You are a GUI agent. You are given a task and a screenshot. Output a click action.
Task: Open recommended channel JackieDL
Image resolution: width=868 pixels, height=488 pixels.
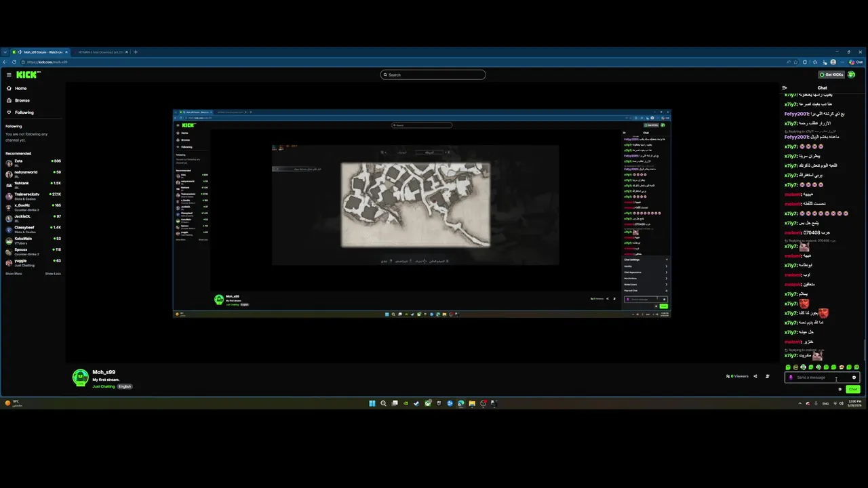point(33,218)
